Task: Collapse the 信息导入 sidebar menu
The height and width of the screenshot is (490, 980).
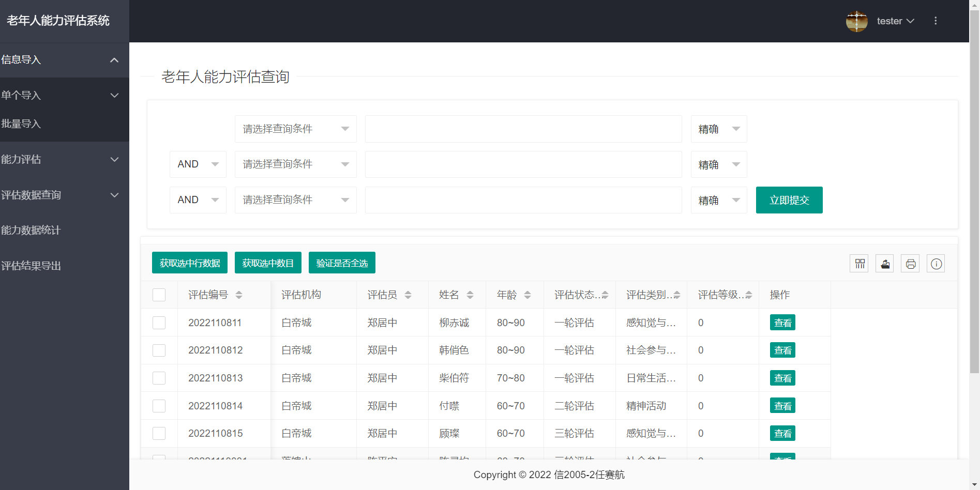Action: (65, 60)
